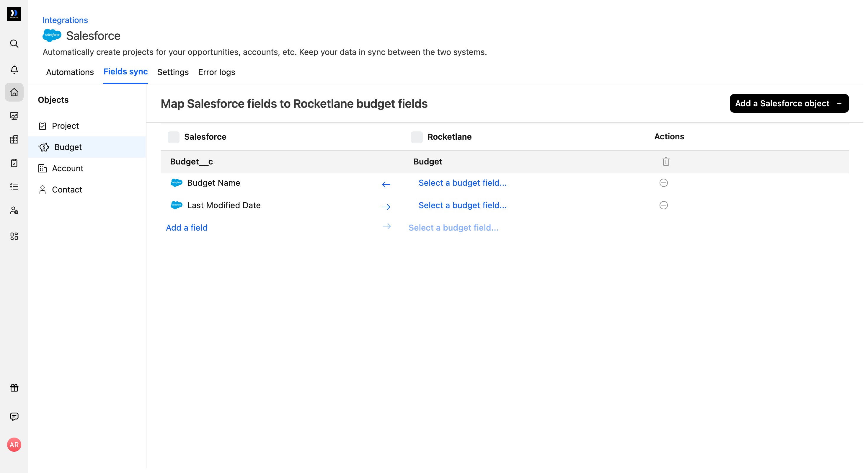868x473 pixels.
Task: Click Salesforce icon beside Last Modified Date
Action: [x=177, y=205]
